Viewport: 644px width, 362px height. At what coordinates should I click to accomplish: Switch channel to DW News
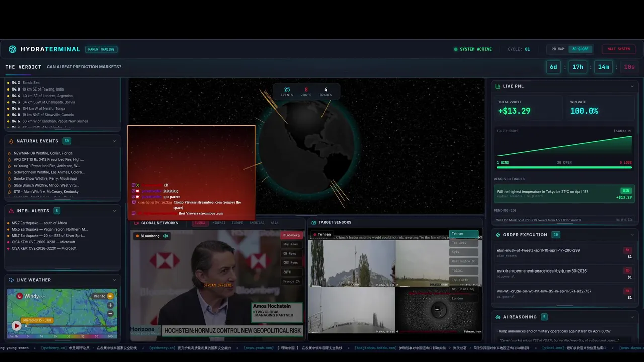(291, 253)
